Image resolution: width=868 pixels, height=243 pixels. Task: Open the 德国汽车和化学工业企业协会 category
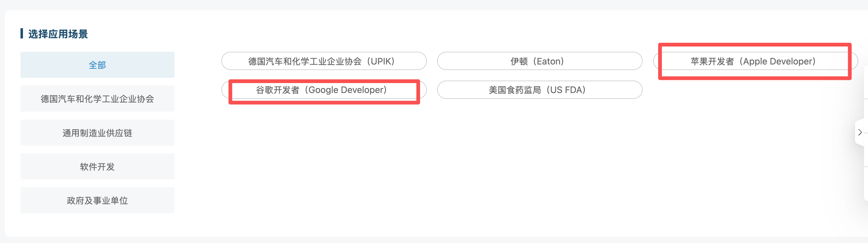[x=97, y=99]
